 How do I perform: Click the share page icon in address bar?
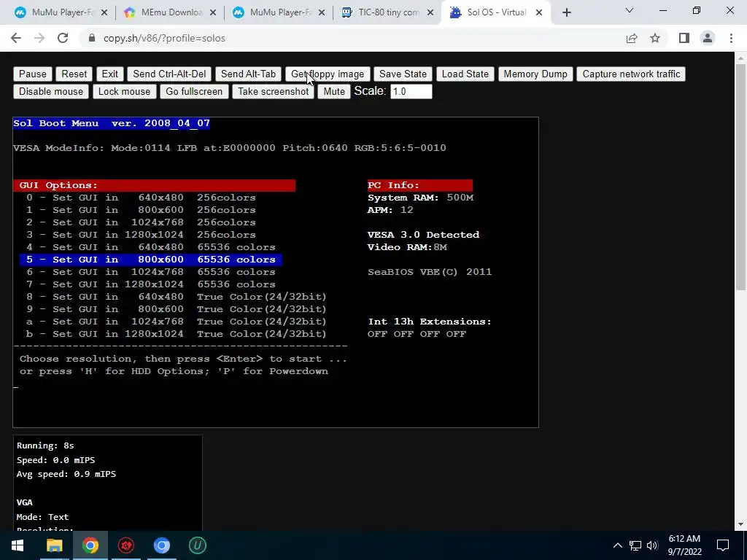point(632,38)
